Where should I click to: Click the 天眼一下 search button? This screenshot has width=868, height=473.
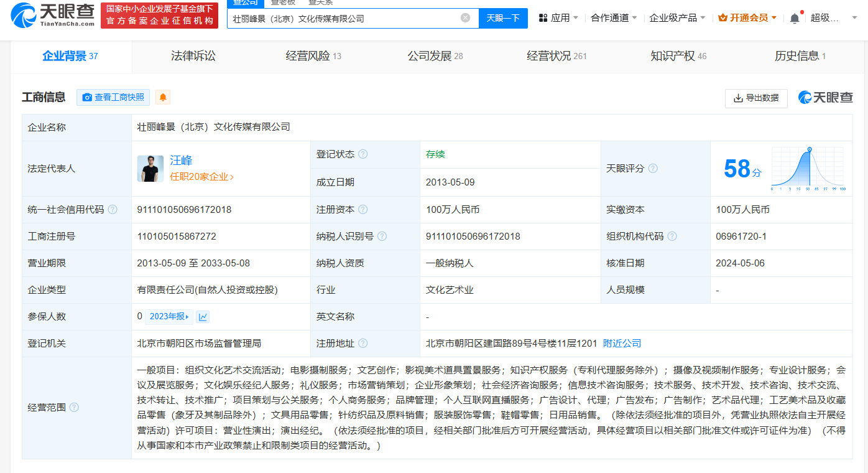pyautogui.click(x=503, y=18)
